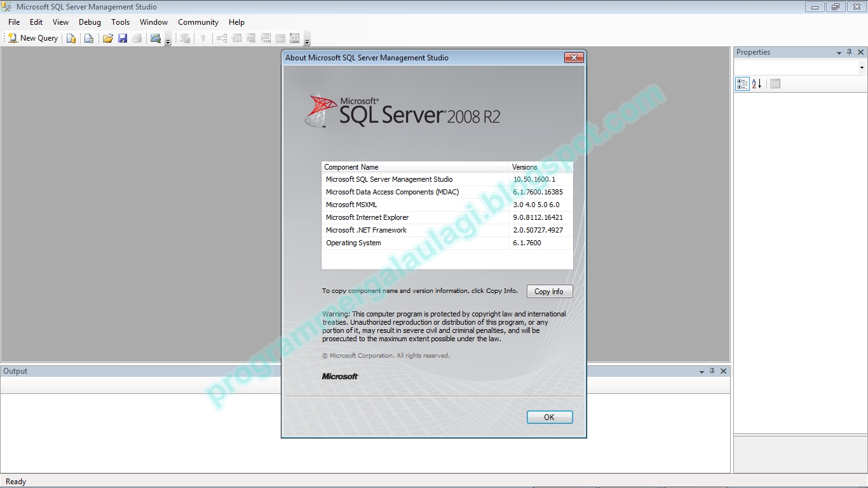Select the Microsoft MSXML row
This screenshot has width=868, height=488.
point(447,205)
